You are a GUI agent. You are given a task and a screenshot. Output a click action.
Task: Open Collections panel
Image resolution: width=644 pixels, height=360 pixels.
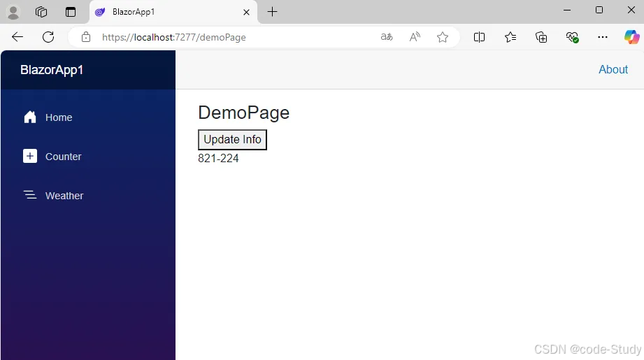point(541,37)
